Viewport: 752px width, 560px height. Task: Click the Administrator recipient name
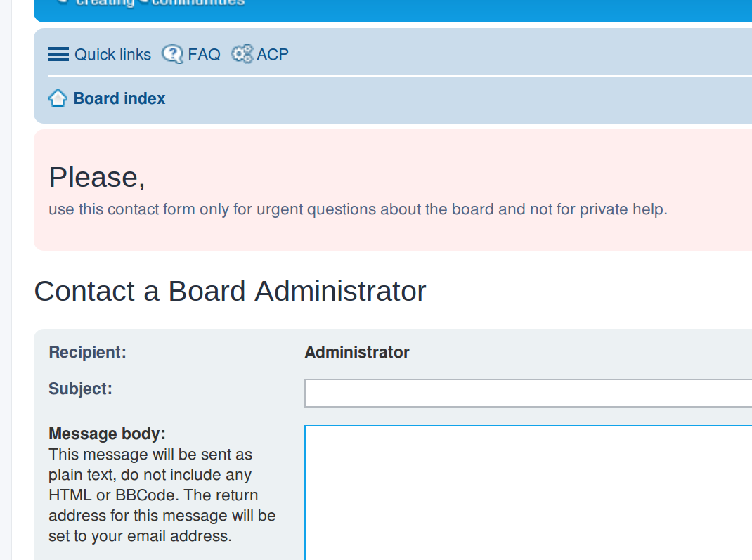(357, 352)
